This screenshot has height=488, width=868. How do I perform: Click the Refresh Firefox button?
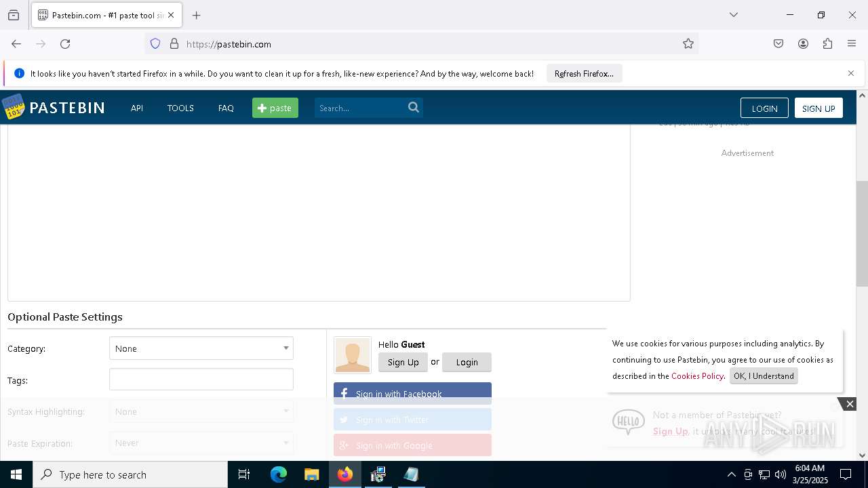tap(584, 73)
